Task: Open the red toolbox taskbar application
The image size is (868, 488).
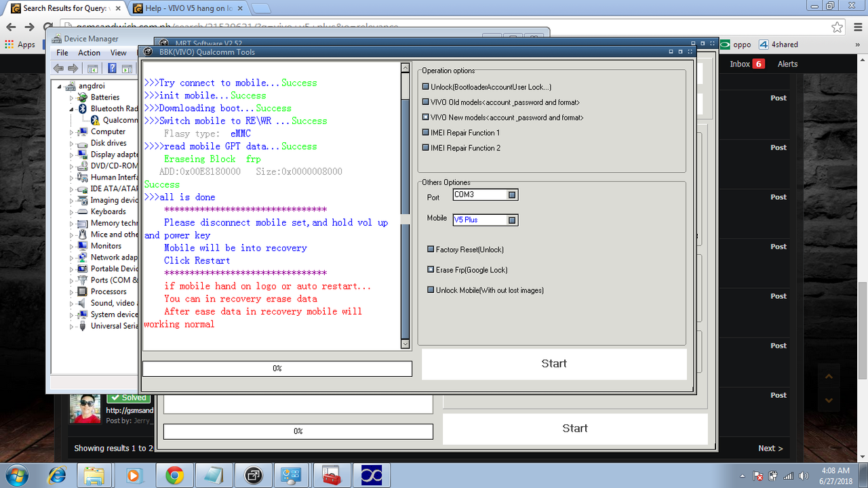Action: tap(331, 475)
